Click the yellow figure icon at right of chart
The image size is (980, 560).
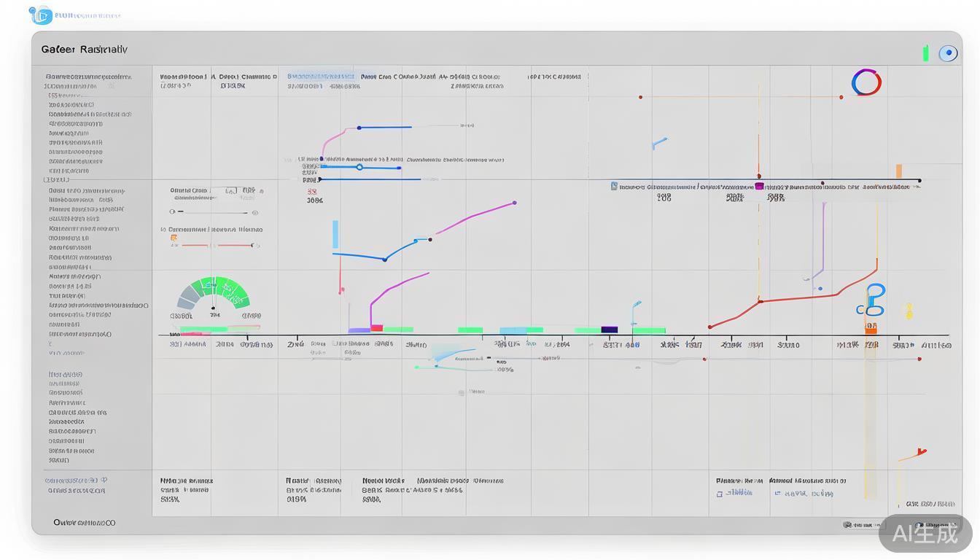click(x=909, y=311)
